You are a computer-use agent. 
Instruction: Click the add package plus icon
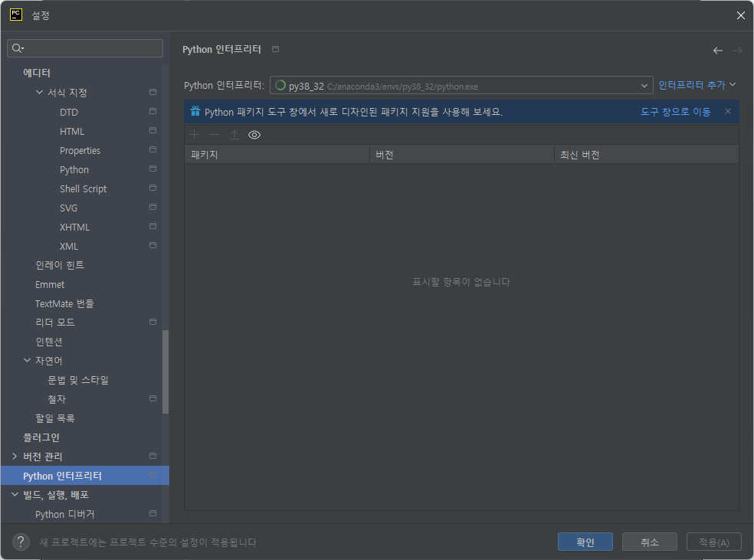click(195, 135)
